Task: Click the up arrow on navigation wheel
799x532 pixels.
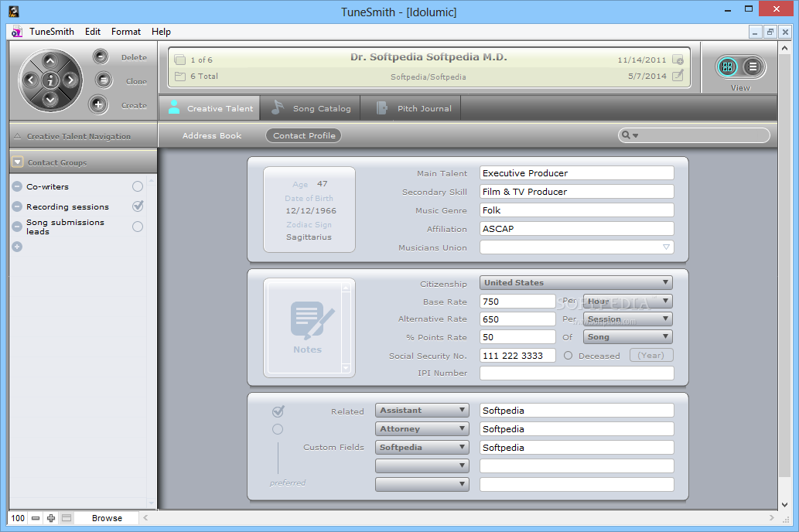Action: pyautogui.click(x=50, y=61)
